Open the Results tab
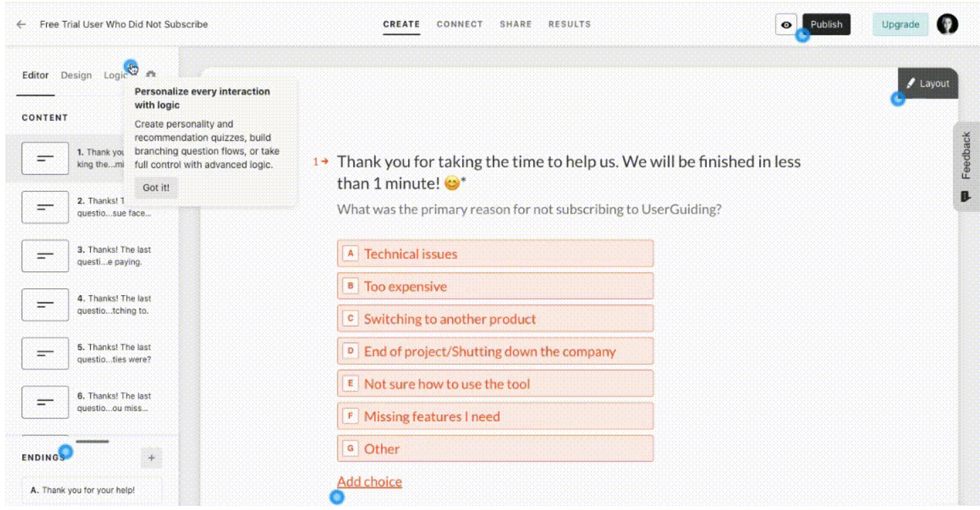The width and height of the screenshot is (980, 510). click(x=569, y=24)
